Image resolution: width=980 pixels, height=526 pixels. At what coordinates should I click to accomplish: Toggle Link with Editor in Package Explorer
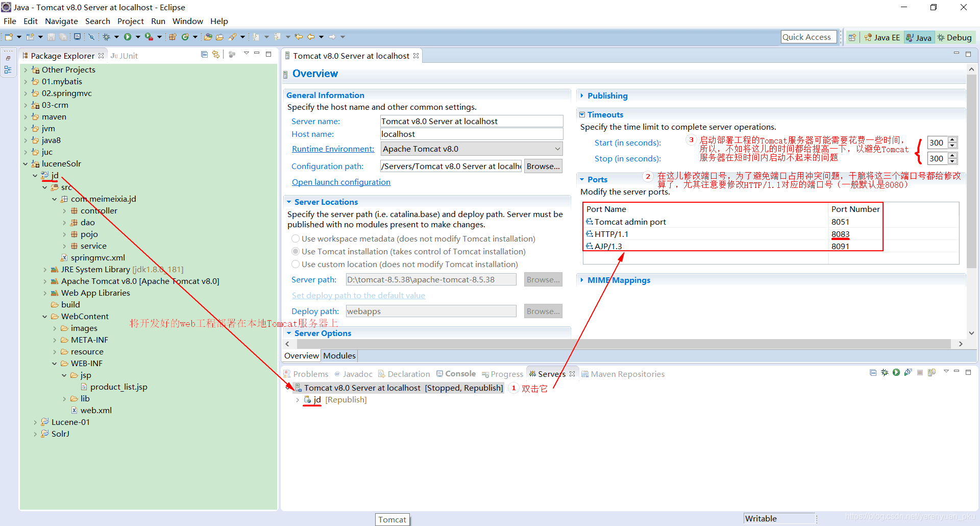point(216,54)
